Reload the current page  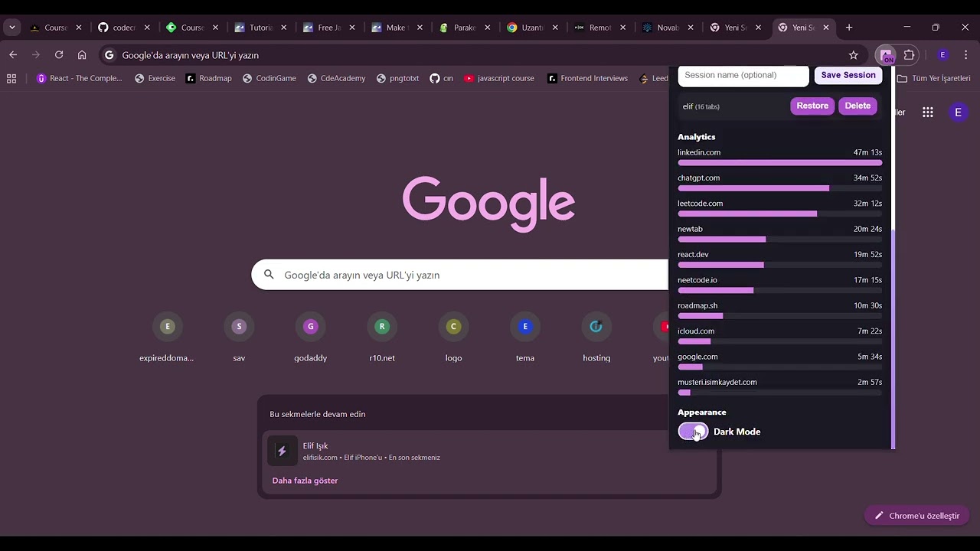pos(59,55)
